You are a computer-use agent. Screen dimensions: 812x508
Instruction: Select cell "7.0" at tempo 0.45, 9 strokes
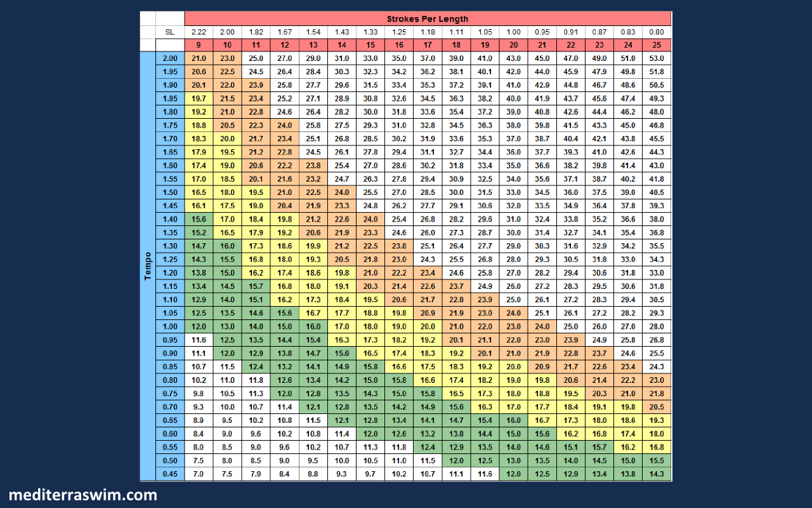coord(199,474)
